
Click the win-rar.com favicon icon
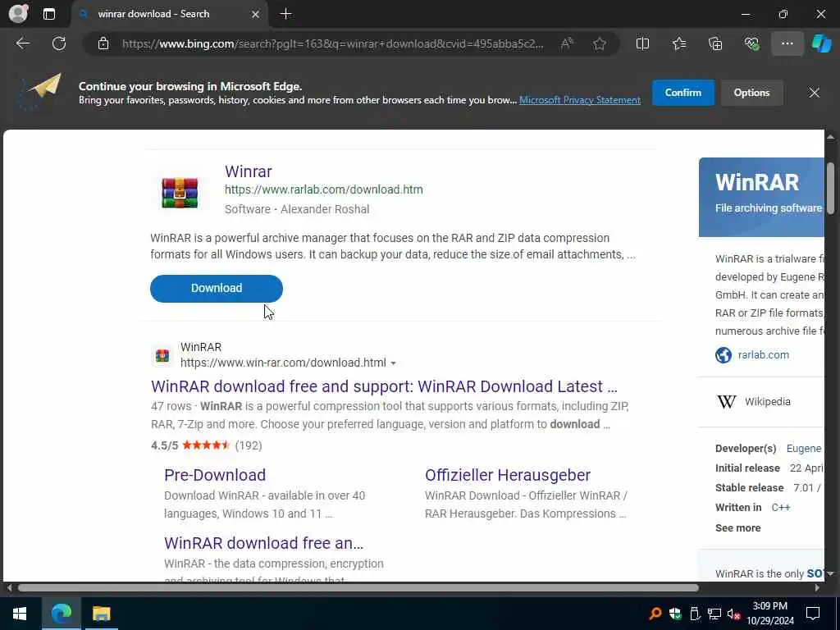(x=162, y=355)
